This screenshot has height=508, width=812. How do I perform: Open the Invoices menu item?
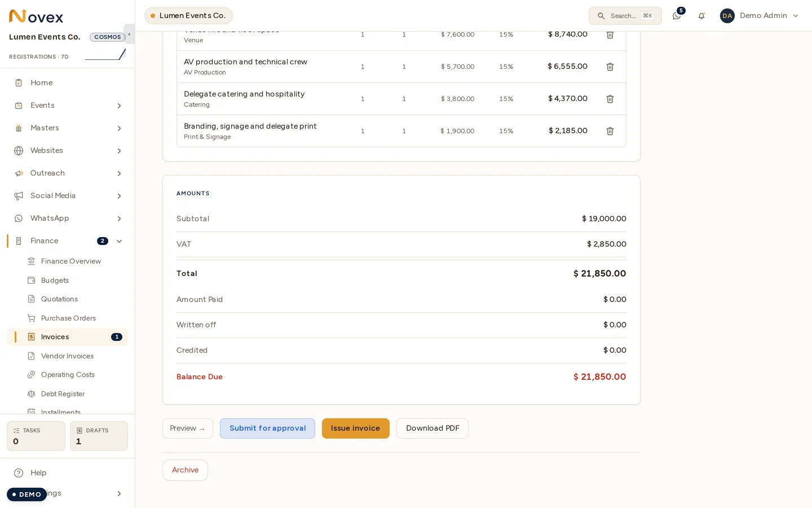67,337
